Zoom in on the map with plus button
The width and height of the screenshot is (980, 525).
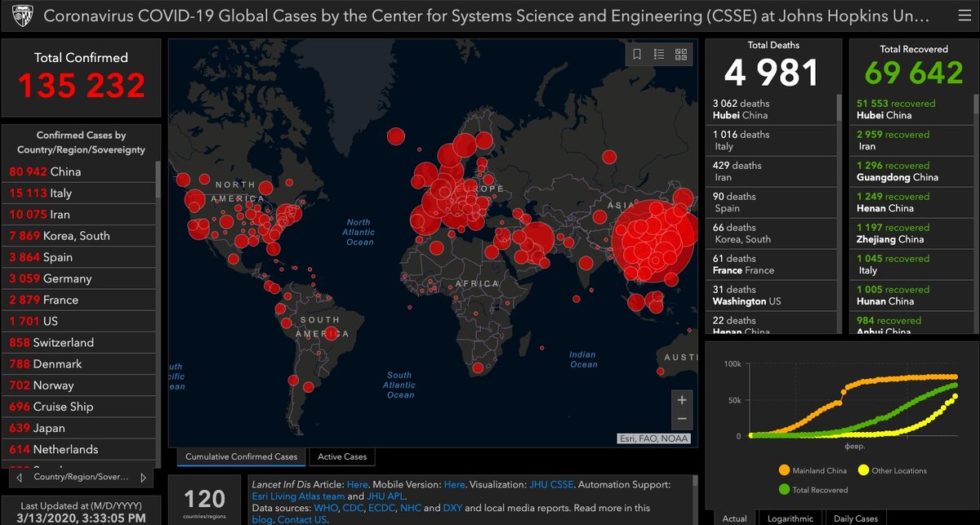point(682,400)
